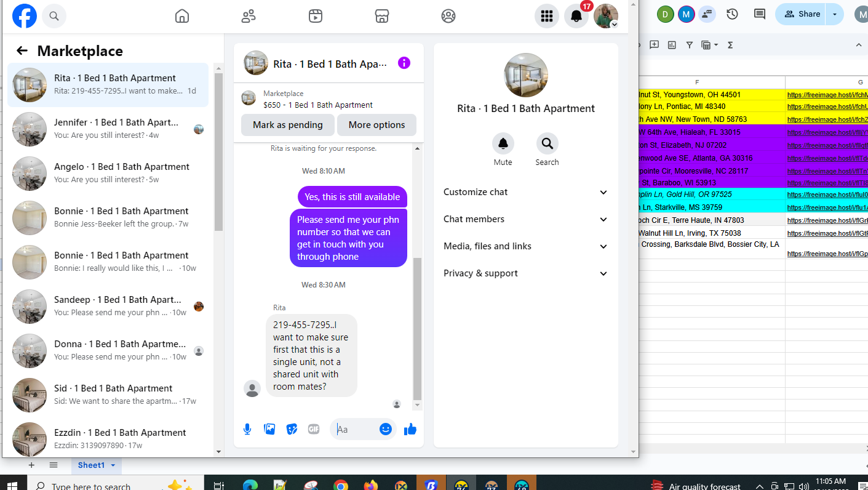This screenshot has width=868, height=490.
Task: Open the Facebook menu grid icon
Action: pyautogui.click(x=547, y=16)
